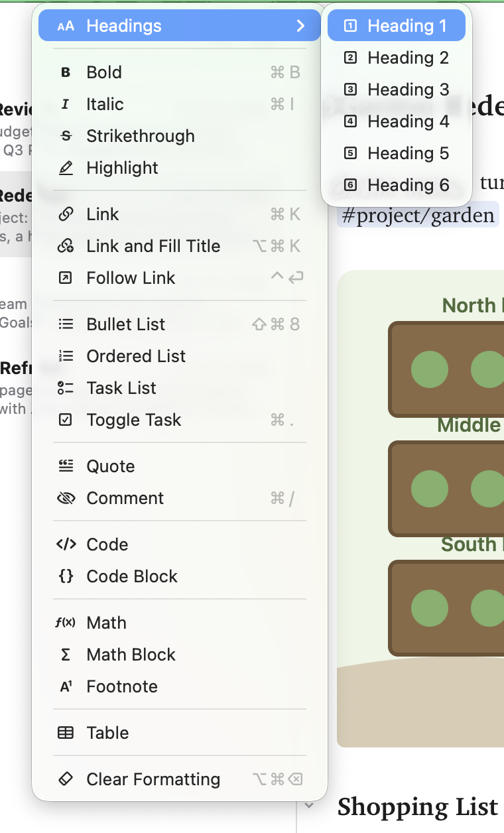The height and width of the screenshot is (833, 504).
Task: Choose Heading 5 from the submenu
Action: 397,153
